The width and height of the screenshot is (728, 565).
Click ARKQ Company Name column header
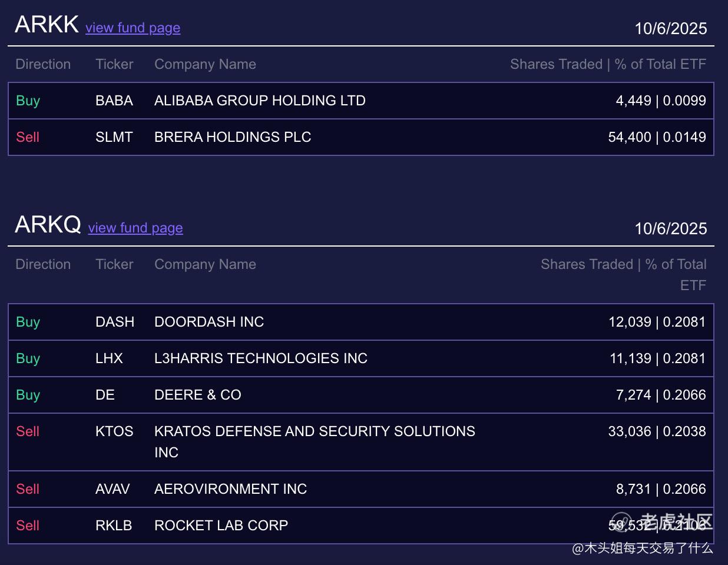pyautogui.click(x=205, y=264)
